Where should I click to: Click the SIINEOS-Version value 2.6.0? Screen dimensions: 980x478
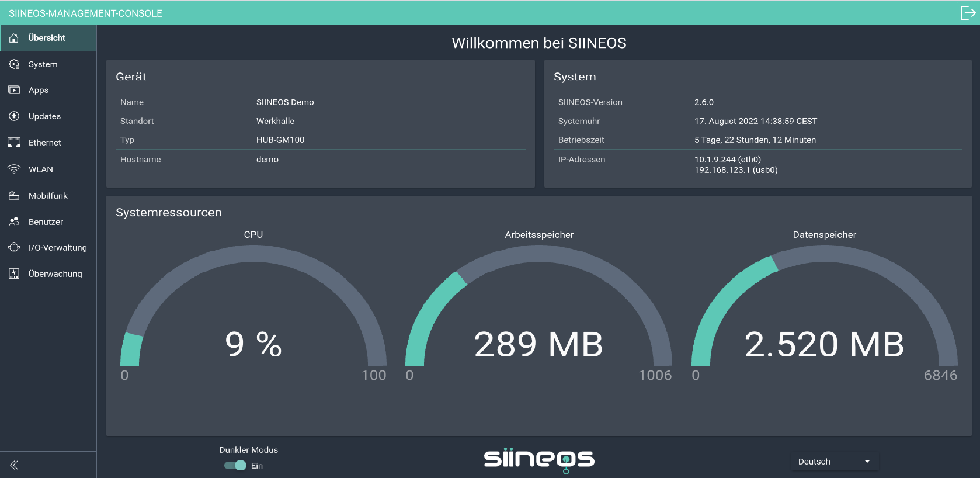pyautogui.click(x=704, y=102)
